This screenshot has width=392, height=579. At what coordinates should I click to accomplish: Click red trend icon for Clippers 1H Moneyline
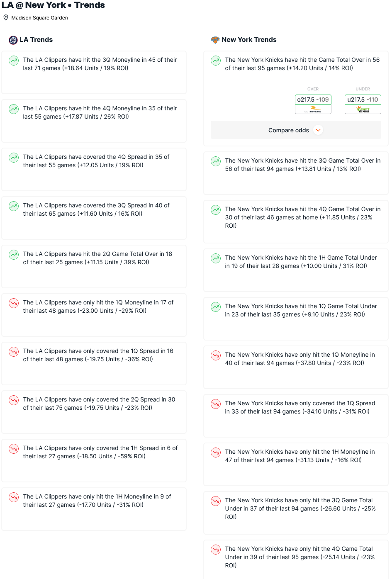pos(14,497)
